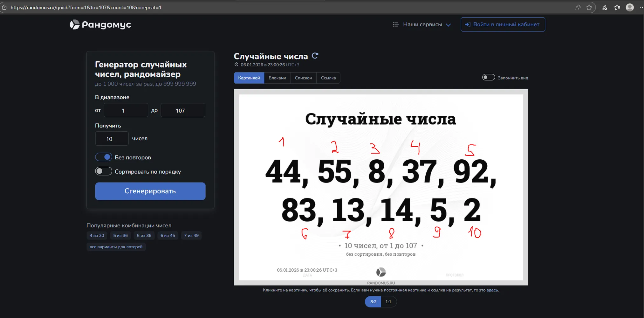The width and height of the screenshot is (644, 318).
Task: Choose the 6 из 45 combination
Action: click(168, 235)
